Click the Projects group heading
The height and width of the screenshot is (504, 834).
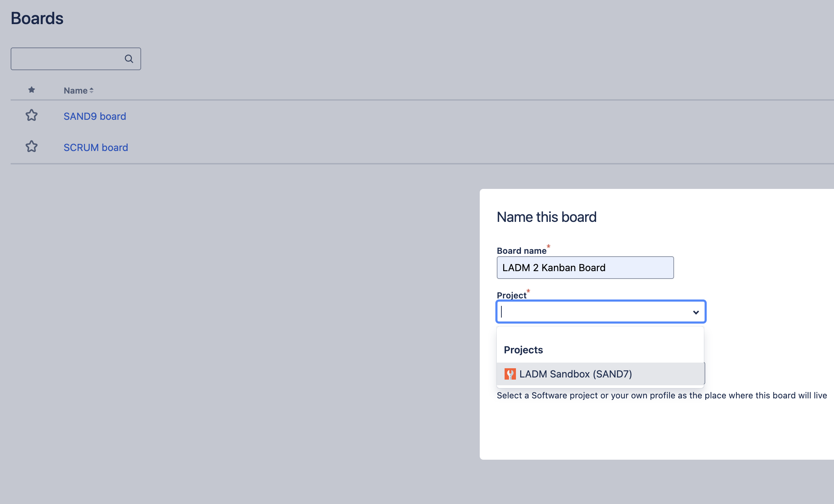coord(523,350)
